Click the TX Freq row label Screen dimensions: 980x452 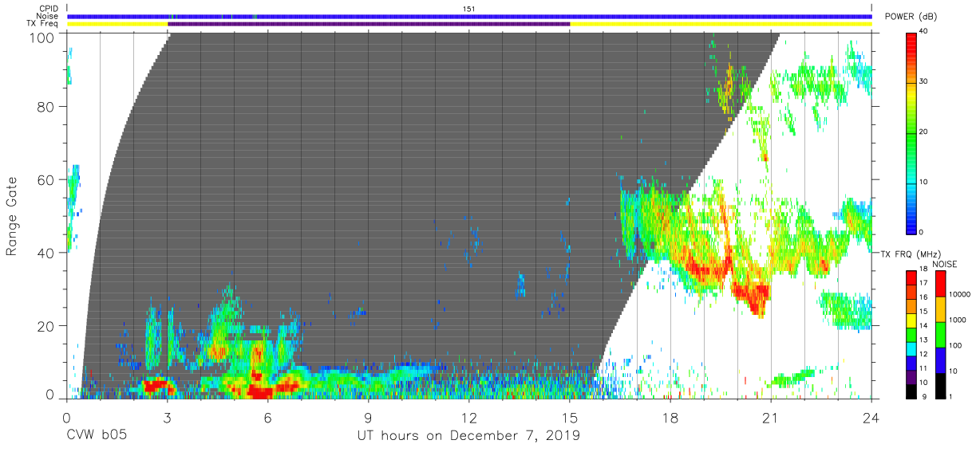pos(41,24)
